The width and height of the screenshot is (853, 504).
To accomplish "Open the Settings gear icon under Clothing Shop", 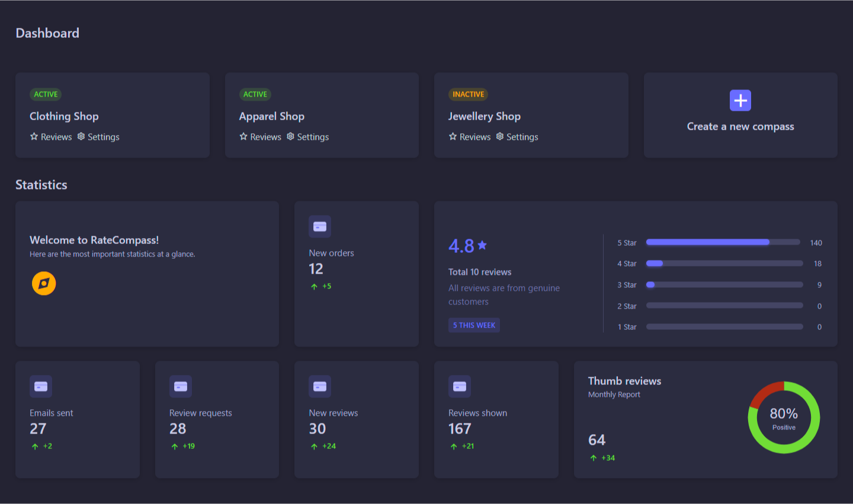I will tap(81, 136).
